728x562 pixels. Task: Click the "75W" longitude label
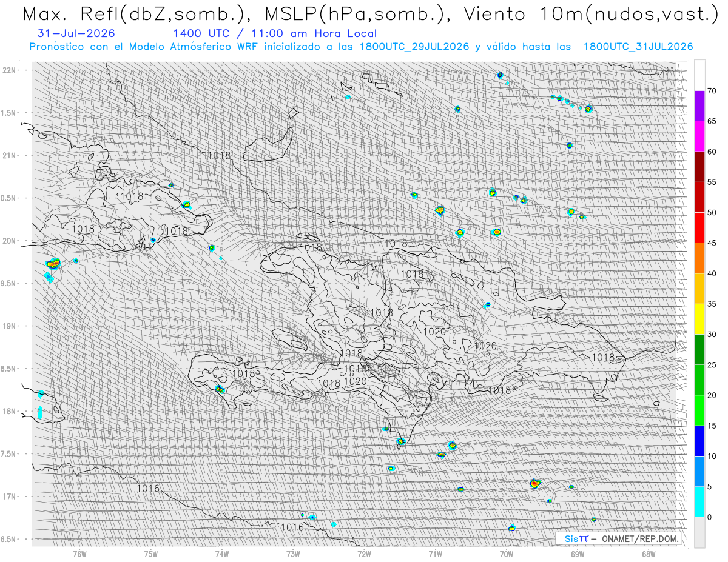(x=151, y=553)
